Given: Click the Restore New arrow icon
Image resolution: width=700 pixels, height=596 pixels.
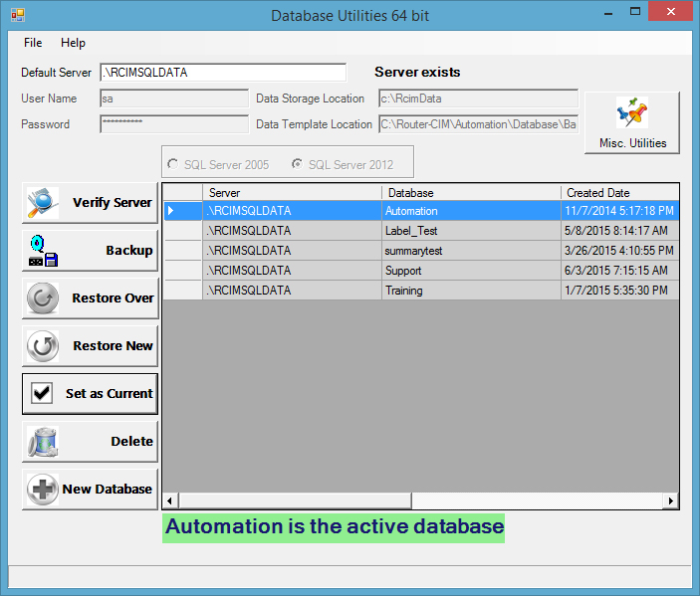Looking at the screenshot, I should point(43,345).
